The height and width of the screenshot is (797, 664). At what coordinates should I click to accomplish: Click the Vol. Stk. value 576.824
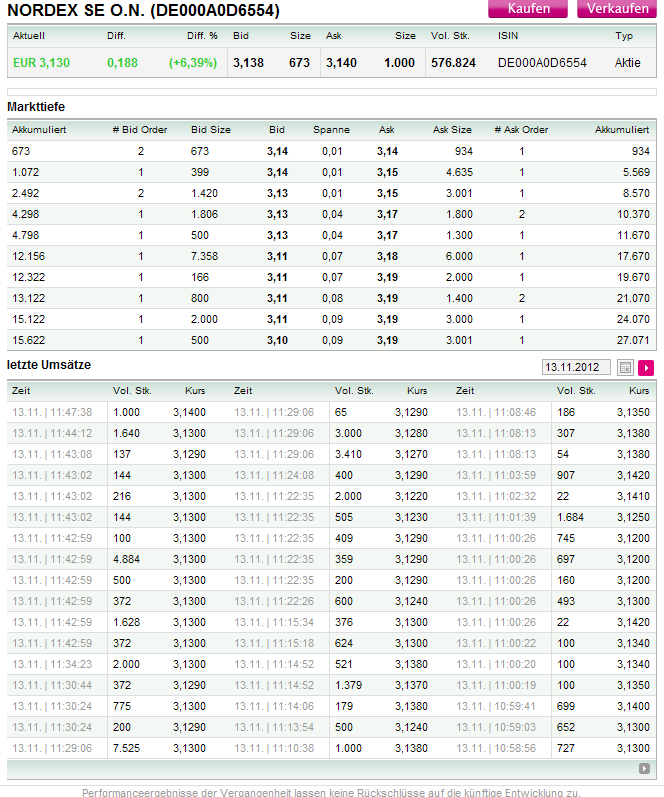[x=453, y=63]
